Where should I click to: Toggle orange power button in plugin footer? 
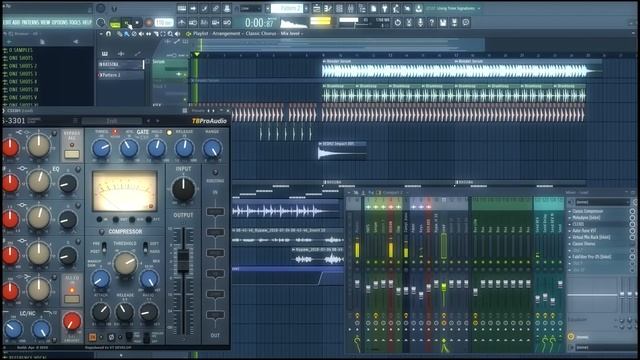click(x=92, y=338)
